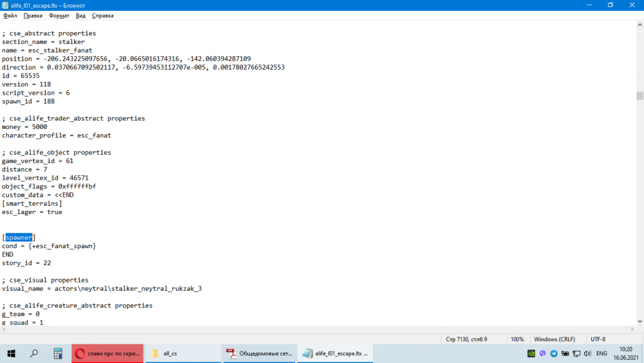Click the line 'money = 5000'

pyautogui.click(x=24, y=127)
